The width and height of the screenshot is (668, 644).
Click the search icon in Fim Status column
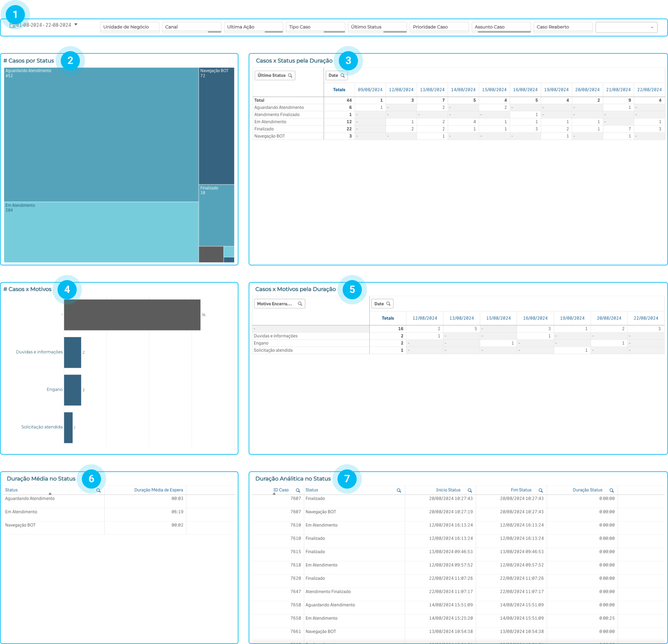click(x=540, y=490)
